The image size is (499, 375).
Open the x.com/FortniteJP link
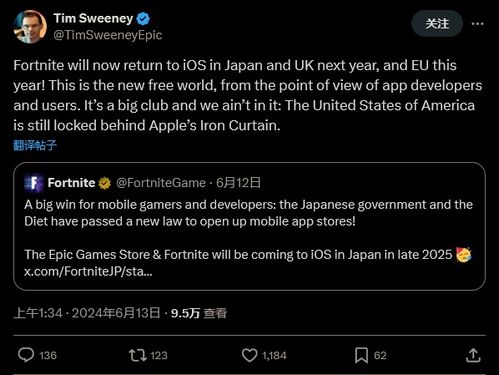click(x=88, y=271)
